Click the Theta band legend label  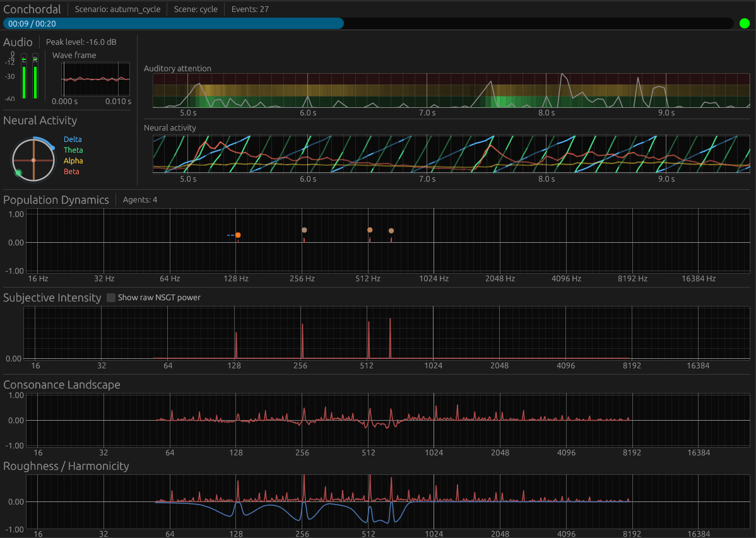point(73,150)
